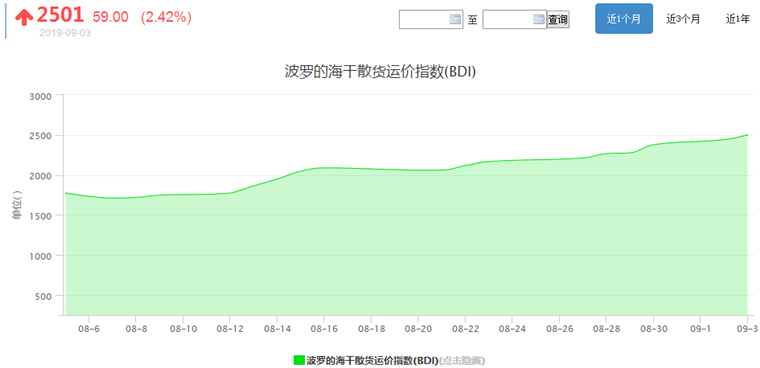Click the 08-22 x-axis label

coord(465,329)
